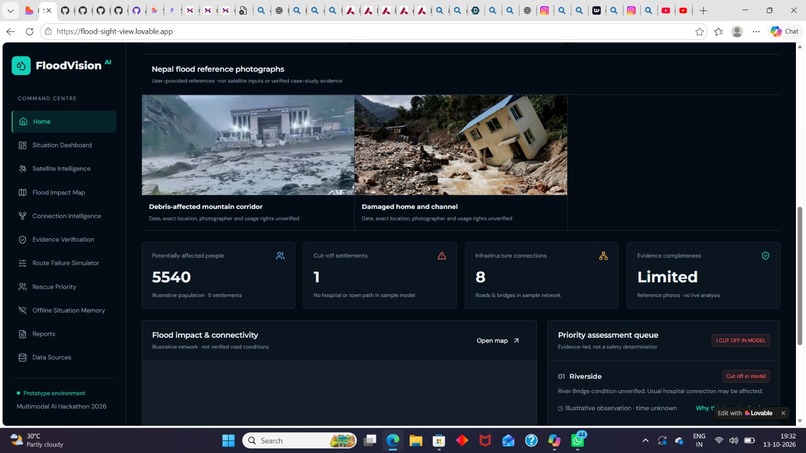Image resolution: width=806 pixels, height=453 pixels.
Task: Click the Offline Situation Memory icon
Action: pos(22,311)
